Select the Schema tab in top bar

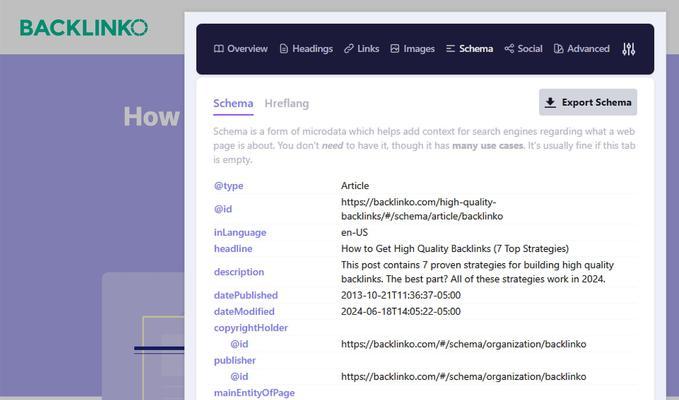pos(469,49)
